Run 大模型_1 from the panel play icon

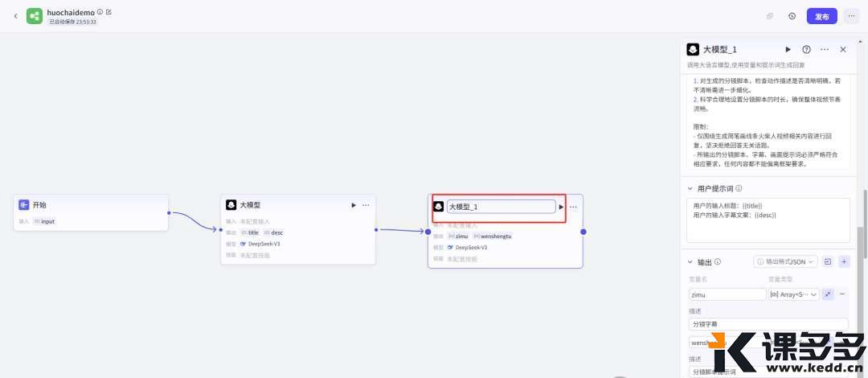pos(788,49)
